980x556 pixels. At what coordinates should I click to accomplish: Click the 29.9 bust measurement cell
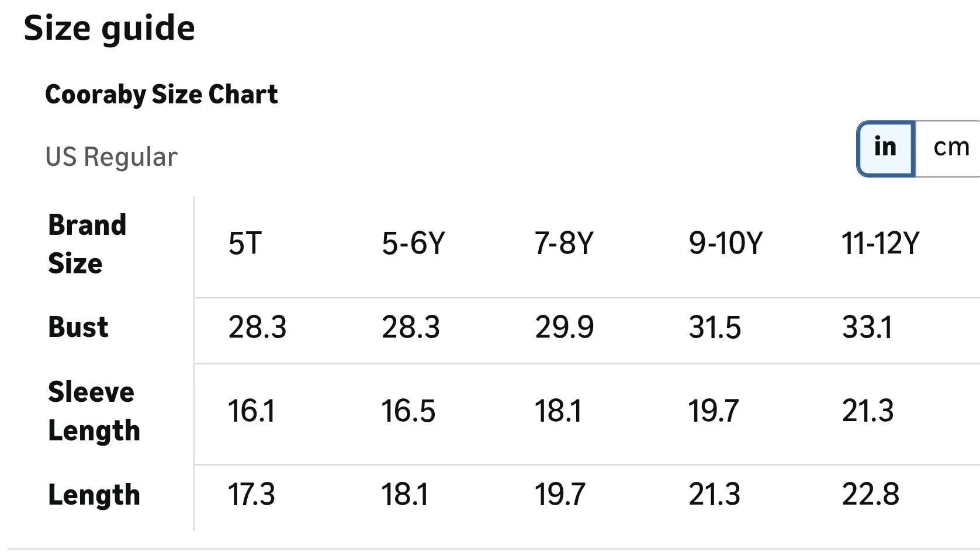(x=564, y=328)
